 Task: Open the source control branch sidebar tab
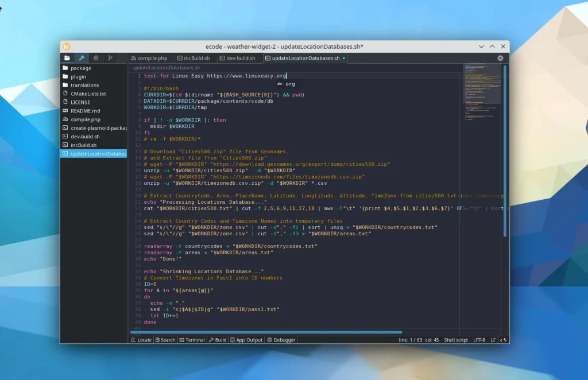point(110,58)
